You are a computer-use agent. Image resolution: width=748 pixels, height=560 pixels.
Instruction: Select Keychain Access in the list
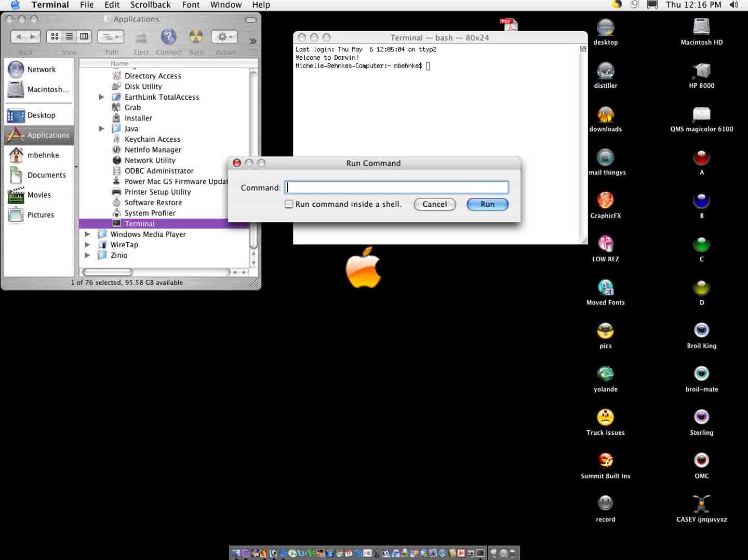tap(152, 139)
